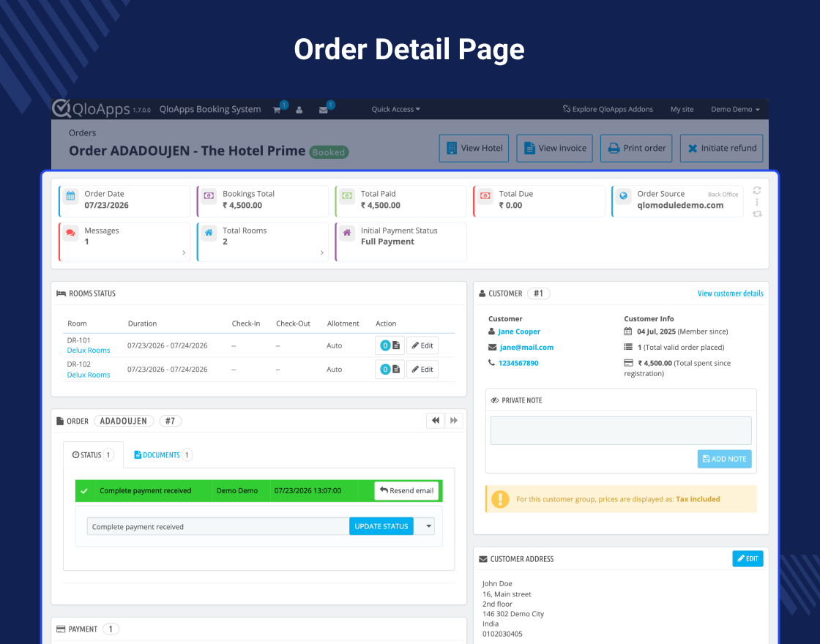Open documents button for room DR-102
The image size is (820, 644).
(x=389, y=370)
